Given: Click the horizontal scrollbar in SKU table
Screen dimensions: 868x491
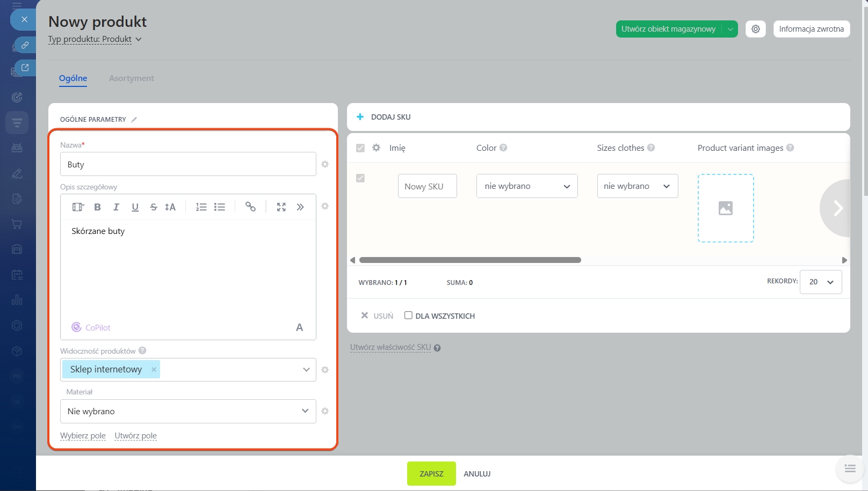Looking at the screenshot, I should [470, 260].
